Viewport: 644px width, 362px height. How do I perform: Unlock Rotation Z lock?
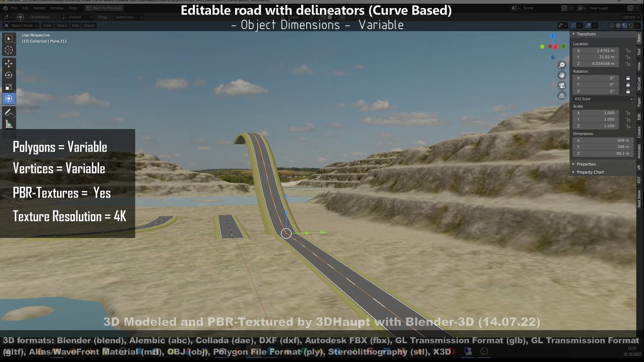click(628, 91)
